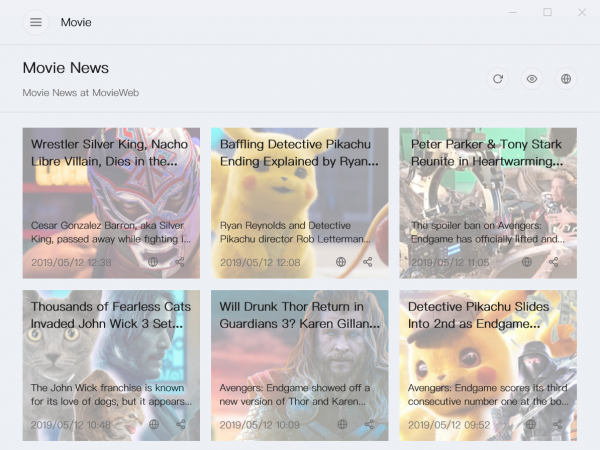Viewport: 600px width, 450px height.
Task: Open Wrestler Silver King article in browser
Action: [x=153, y=262]
